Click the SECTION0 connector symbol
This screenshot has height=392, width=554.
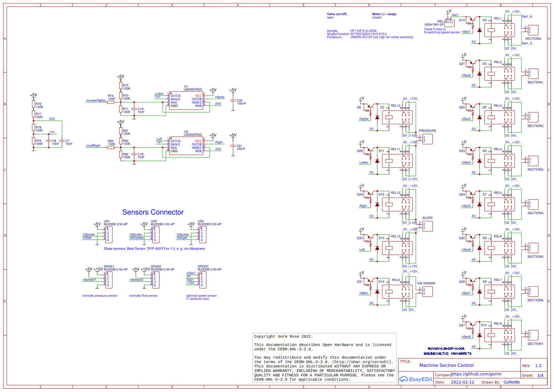[533, 30]
